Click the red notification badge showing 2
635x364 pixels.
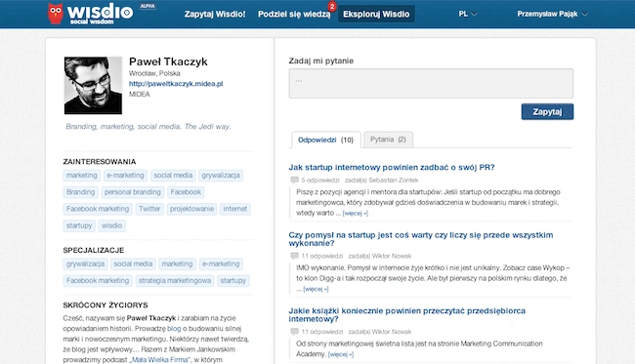[x=332, y=7]
